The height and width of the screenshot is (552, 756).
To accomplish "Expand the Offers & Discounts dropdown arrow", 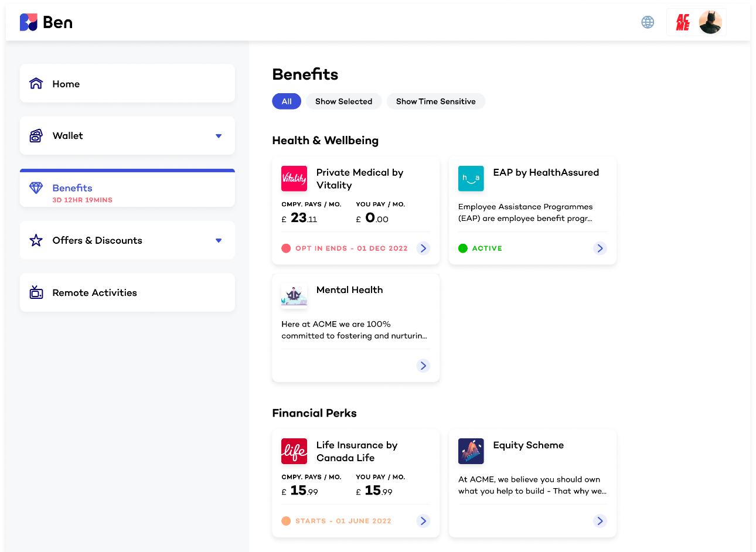I will tap(219, 241).
